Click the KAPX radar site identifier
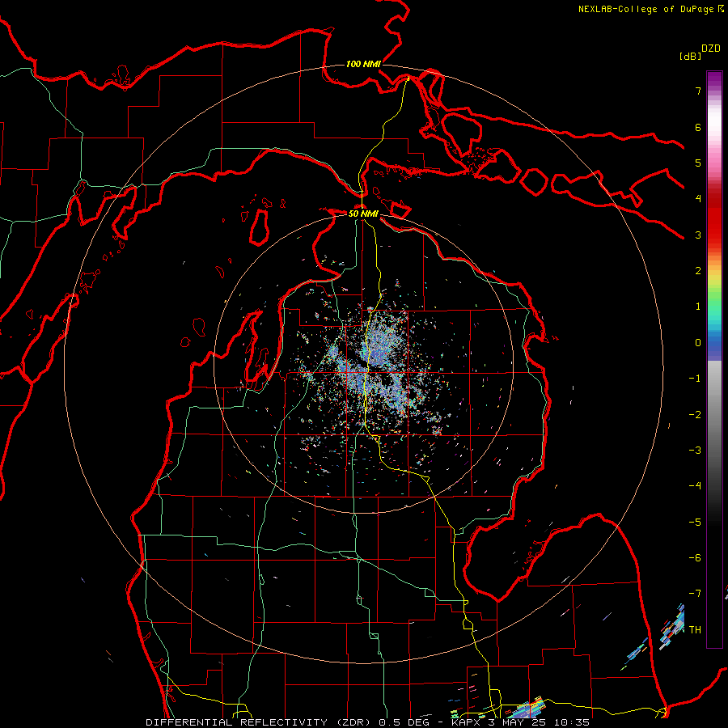 [467, 722]
